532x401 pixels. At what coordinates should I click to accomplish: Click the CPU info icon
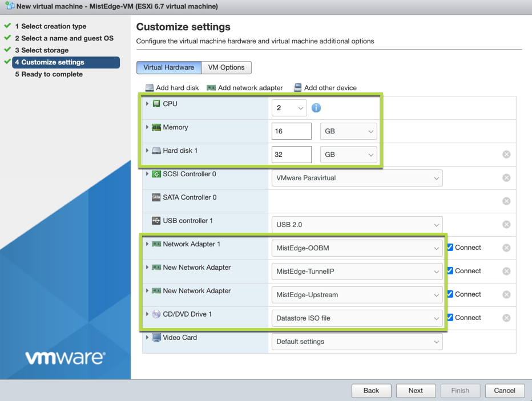click(x=316, y=108)
